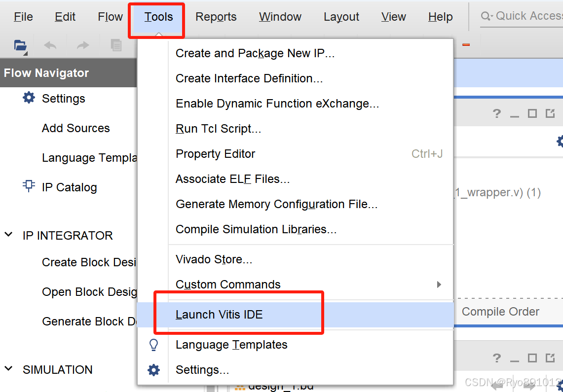This screenshot has height=392, width=563.
Task: Select Generate Memory Configuration File
Action: [x=295, y=204]
